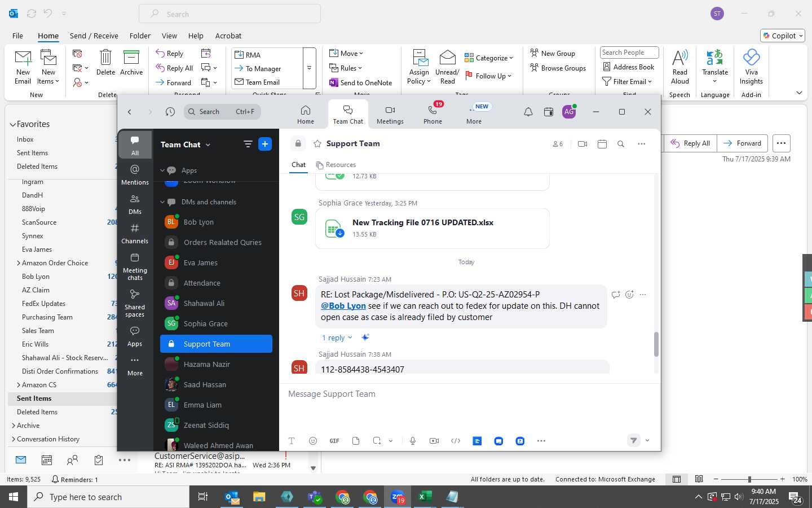Open Outlook Folder tab

[140, 36]
